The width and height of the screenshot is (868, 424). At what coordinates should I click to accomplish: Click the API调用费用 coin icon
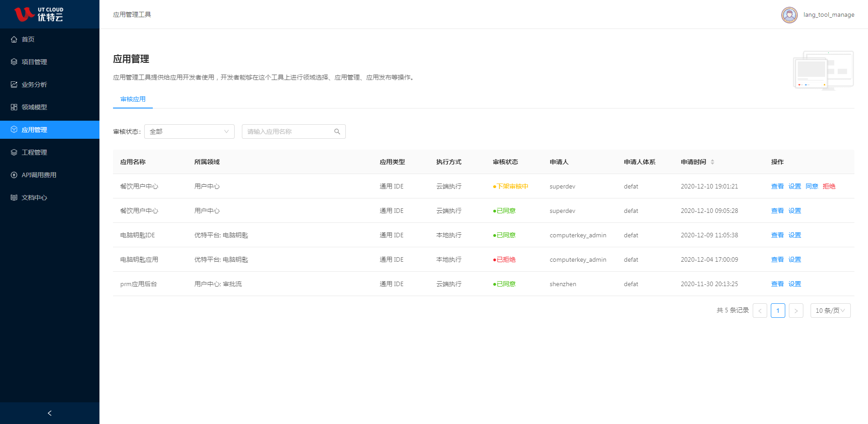14,175
